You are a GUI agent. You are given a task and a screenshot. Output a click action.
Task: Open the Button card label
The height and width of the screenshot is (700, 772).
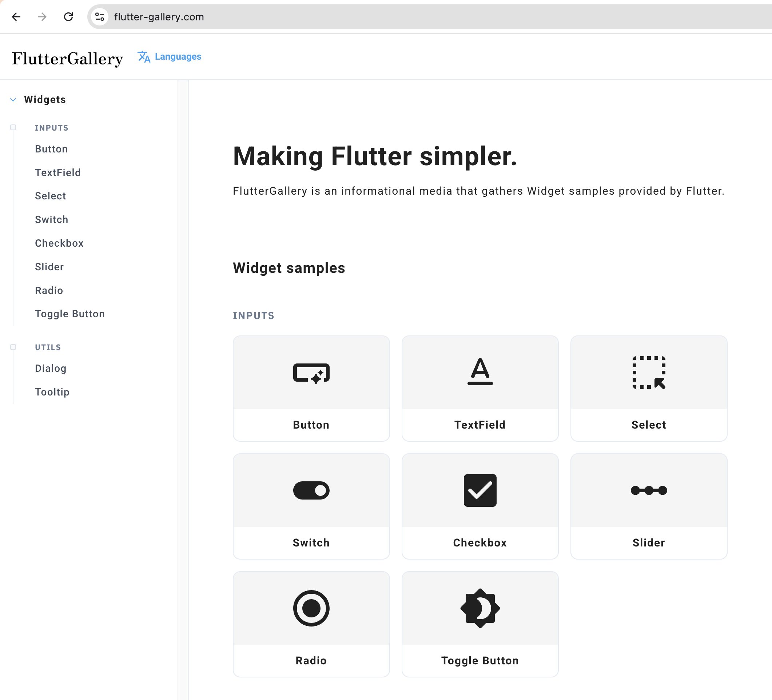[x=311, y=425]
